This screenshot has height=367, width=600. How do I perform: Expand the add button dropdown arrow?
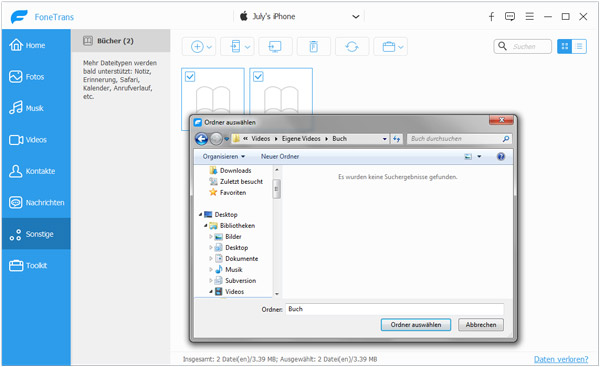[209, 47]
